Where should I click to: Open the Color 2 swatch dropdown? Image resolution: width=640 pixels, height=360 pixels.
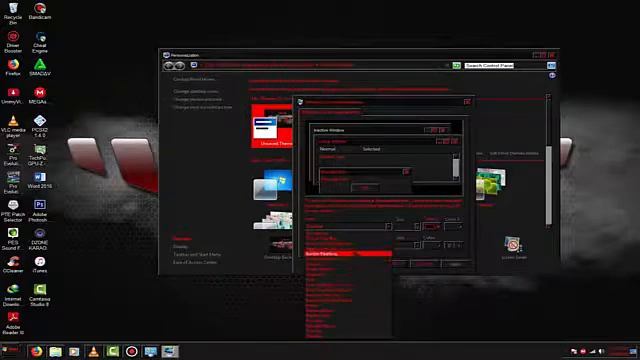point(453,226)
